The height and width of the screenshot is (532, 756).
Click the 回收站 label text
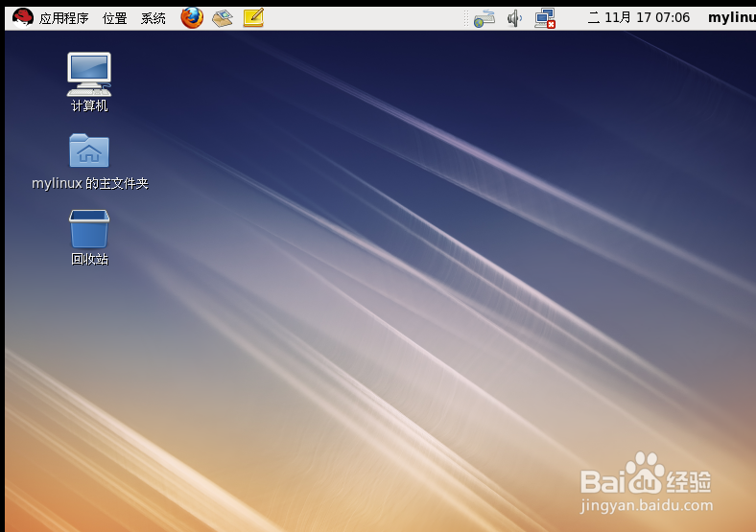point(89,259)
